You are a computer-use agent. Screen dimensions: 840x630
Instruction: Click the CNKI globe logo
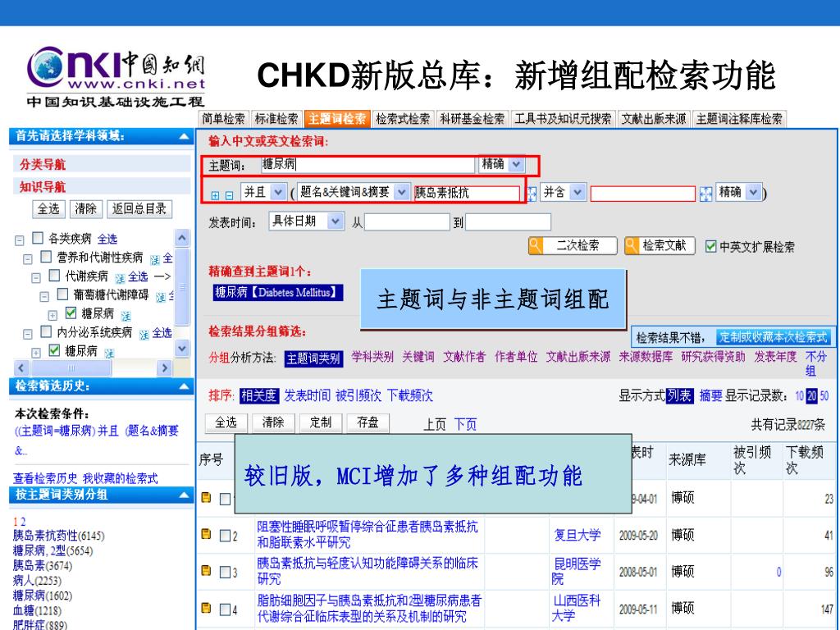[x=46, y=68]
